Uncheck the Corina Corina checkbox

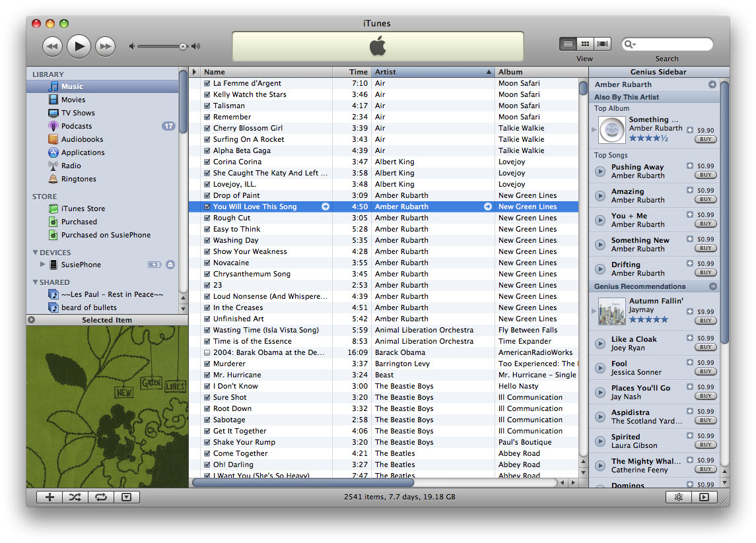[207, 162]
